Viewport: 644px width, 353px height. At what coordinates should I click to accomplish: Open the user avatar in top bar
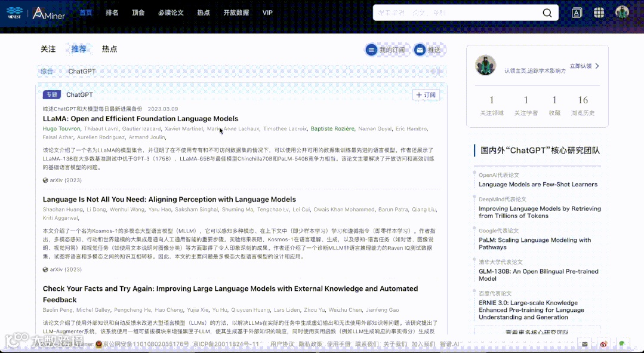pos(622,12)
